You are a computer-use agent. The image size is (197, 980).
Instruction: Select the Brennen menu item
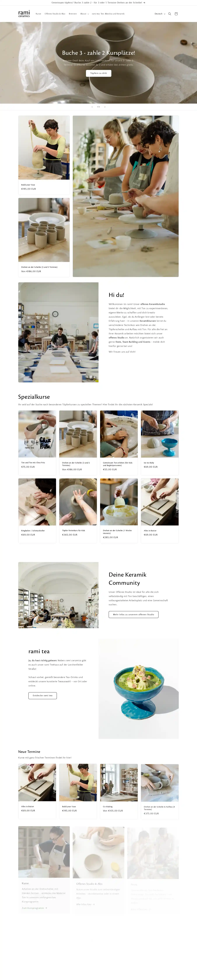73,14
